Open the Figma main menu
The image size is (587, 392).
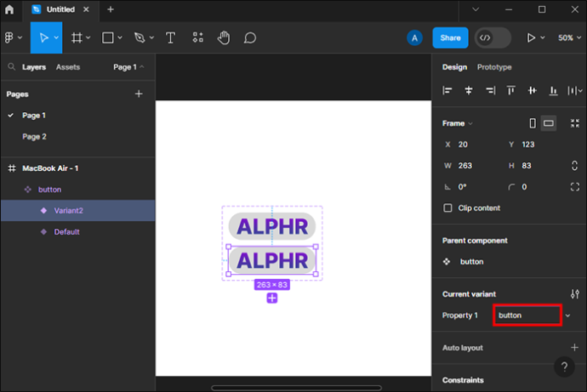tap(13, 37)
